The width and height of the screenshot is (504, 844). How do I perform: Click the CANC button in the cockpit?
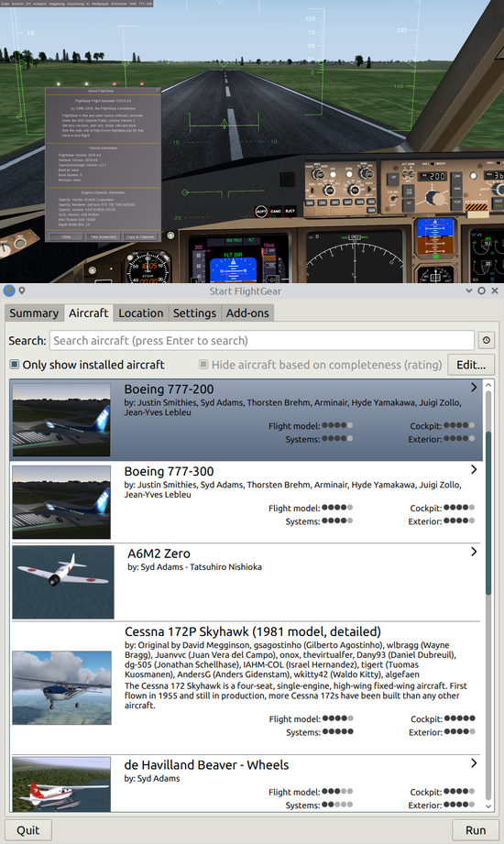[x=276, y=211]
